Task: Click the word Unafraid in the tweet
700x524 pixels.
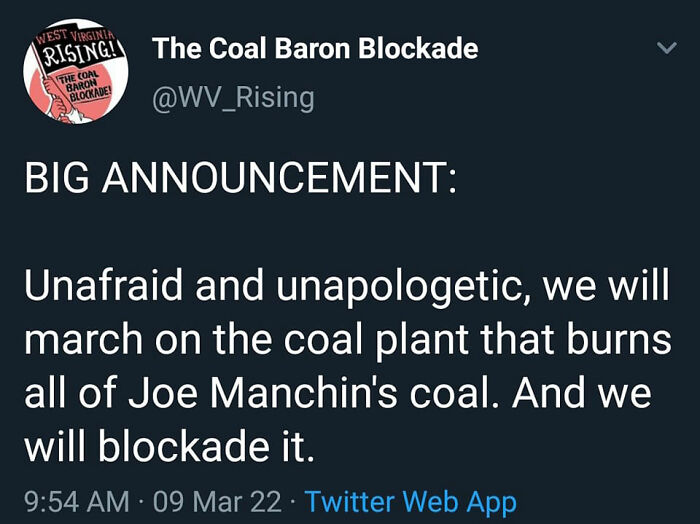Action: [103, 288]
